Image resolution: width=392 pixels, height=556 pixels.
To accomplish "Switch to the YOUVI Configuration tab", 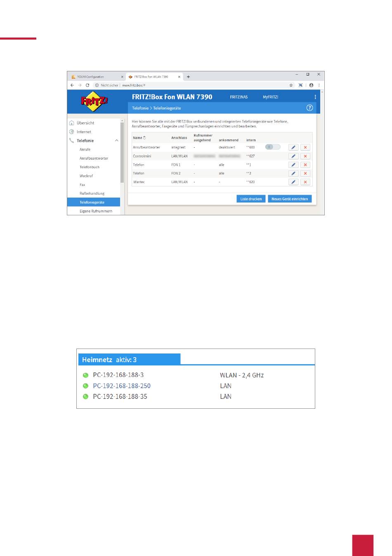I will point(97,77).
